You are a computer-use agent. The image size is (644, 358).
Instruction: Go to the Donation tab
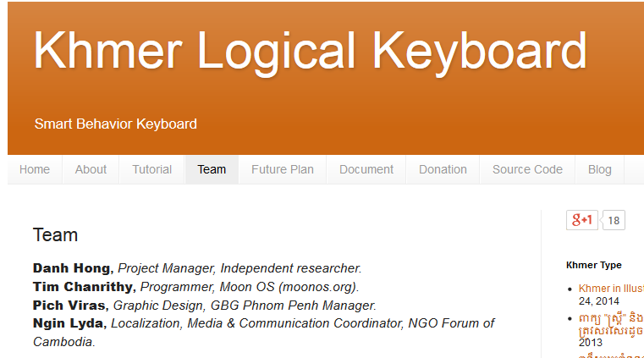(443, 169)
